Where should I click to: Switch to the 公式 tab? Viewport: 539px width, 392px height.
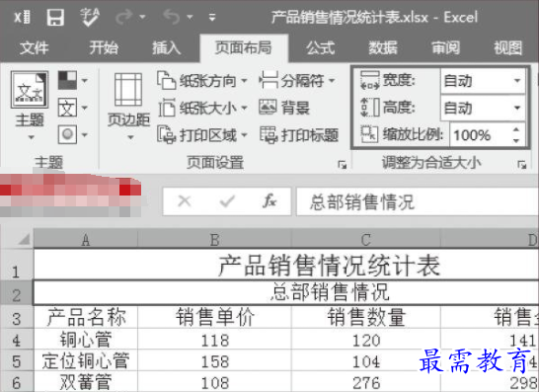point(321,47)
